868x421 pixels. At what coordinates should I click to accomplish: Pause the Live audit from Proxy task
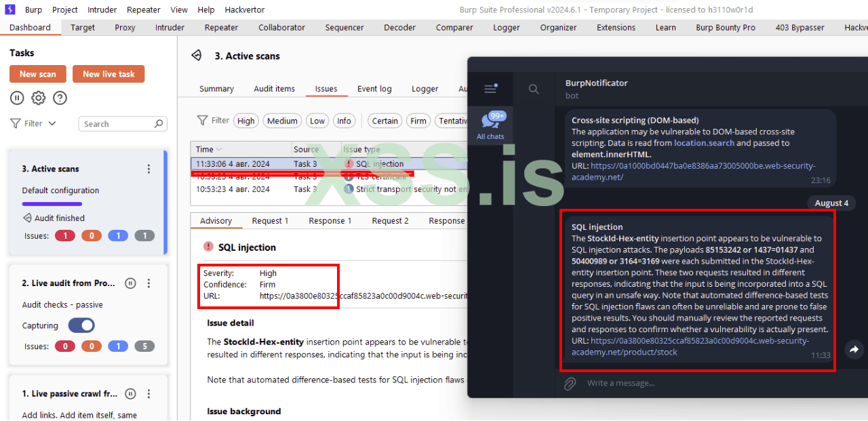tap(131, 283)
